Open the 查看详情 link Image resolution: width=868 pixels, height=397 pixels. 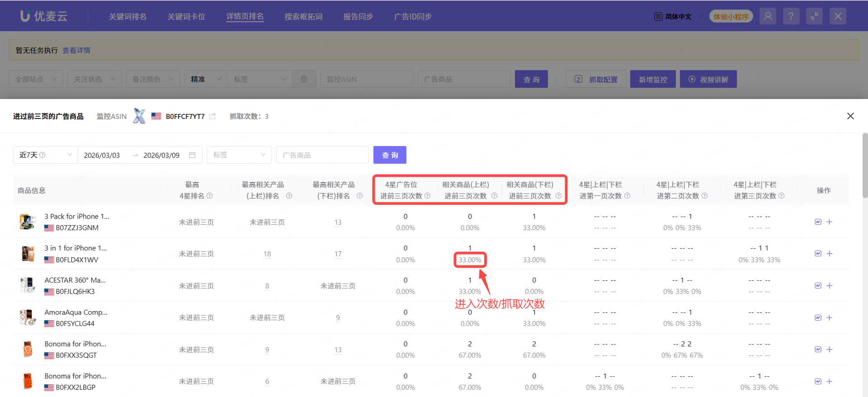tap(76, 50)
